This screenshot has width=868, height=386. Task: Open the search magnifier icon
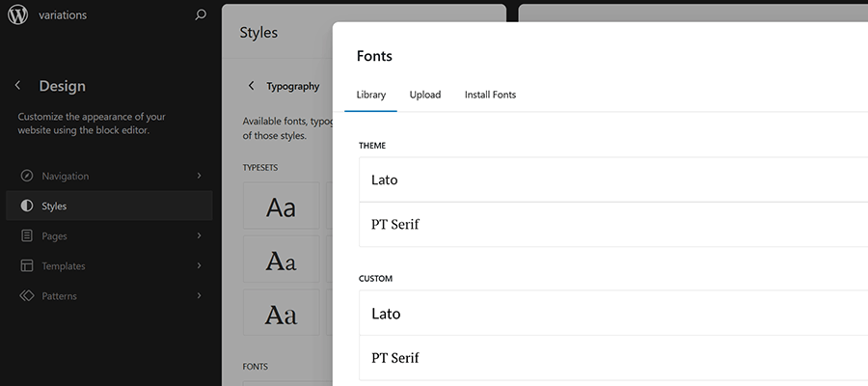tap(201, 15)
